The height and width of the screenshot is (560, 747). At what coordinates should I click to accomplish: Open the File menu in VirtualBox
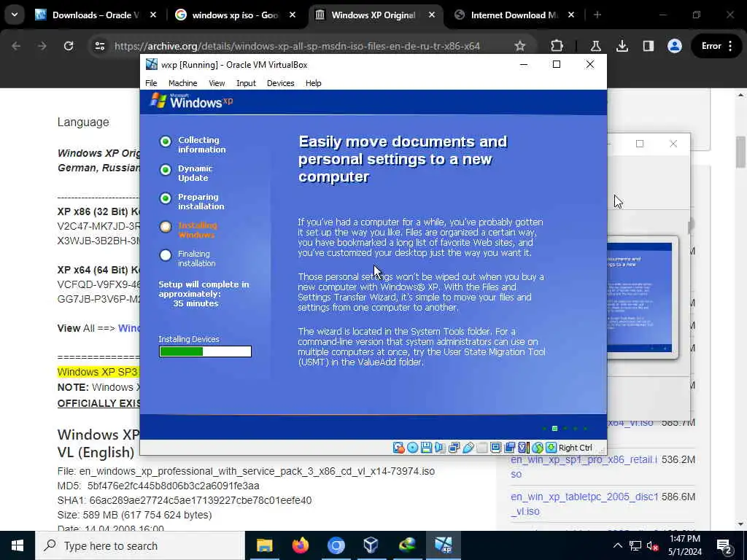coord(151,83)
